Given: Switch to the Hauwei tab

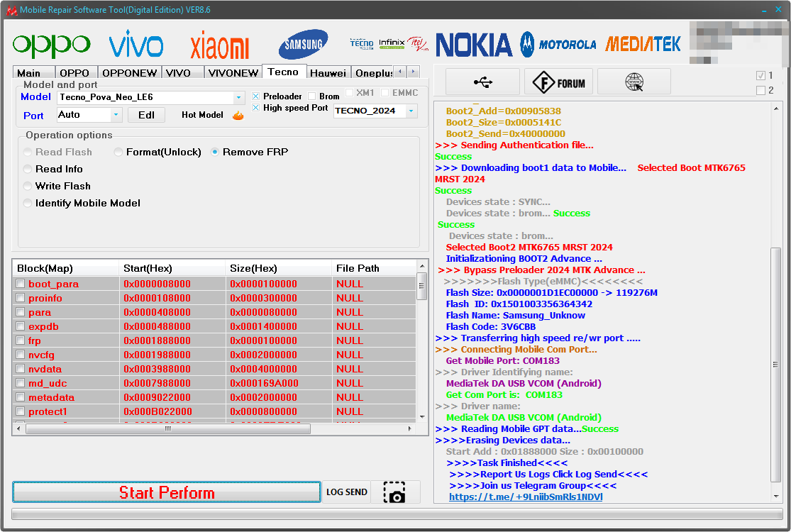Looking at the screenshot, I should (x=328, y=72).
